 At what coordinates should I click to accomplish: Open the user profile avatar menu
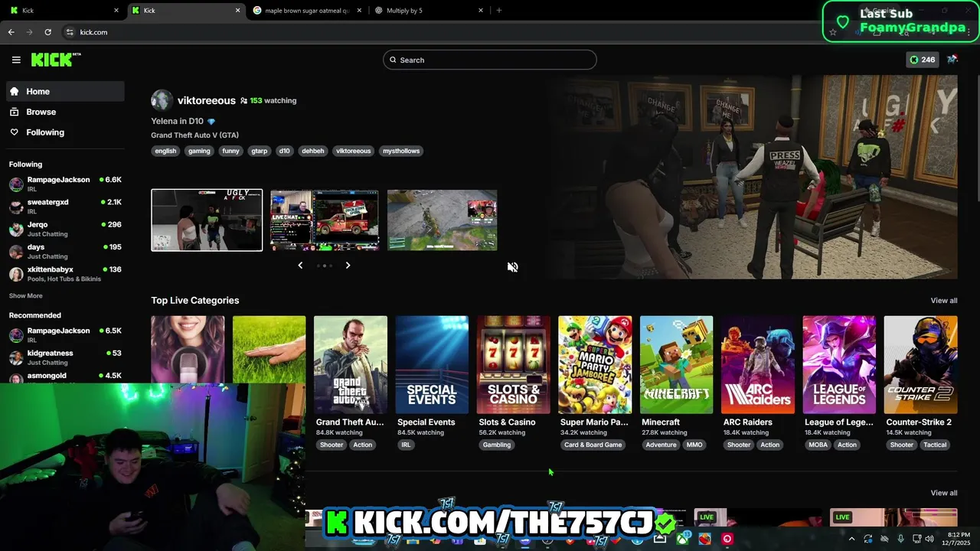pos(952,60)
